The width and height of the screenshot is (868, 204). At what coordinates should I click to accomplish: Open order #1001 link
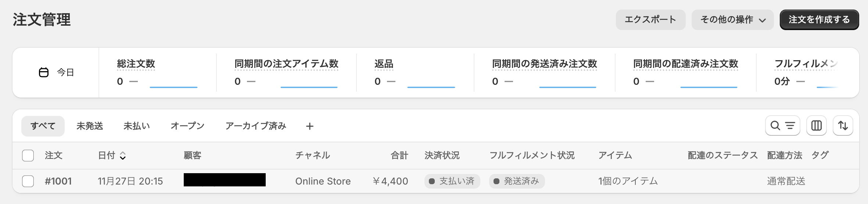tap(58, 181)
